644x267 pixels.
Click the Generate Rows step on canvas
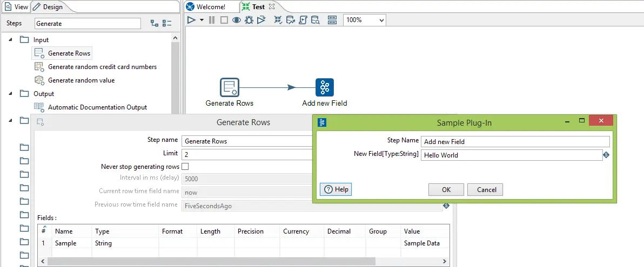point(229,87)
